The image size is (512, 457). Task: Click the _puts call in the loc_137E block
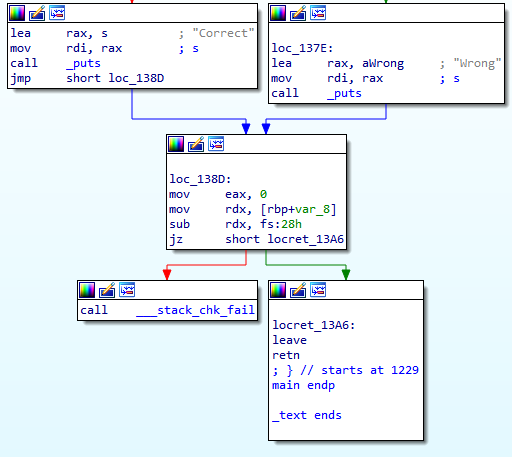[x=344, y=93]
